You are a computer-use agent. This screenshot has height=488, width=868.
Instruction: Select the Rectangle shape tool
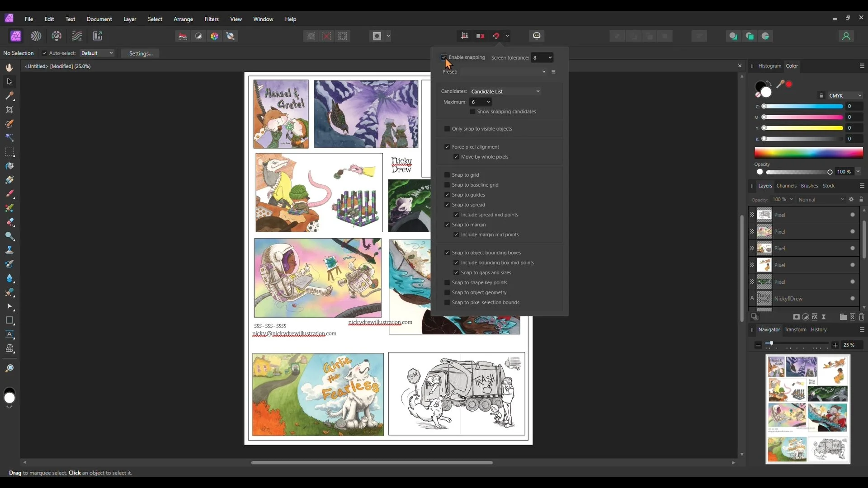(9, 320)
